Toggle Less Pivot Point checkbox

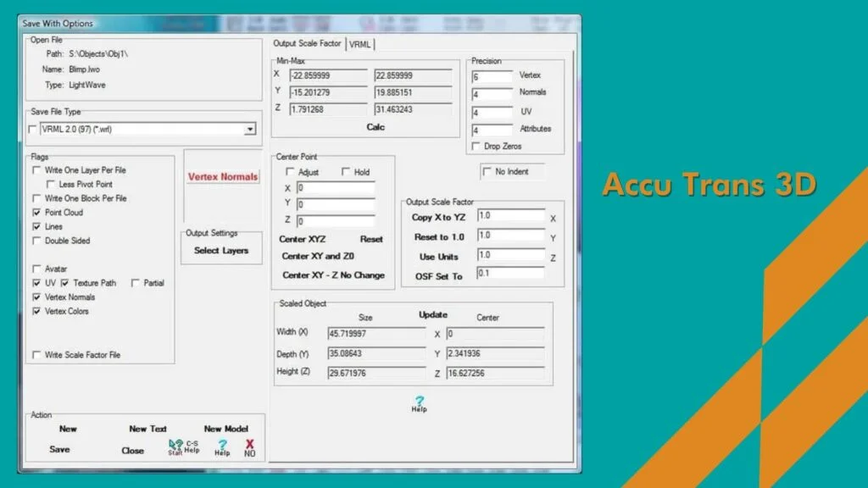pyautogui.click(x=51, y=184)
